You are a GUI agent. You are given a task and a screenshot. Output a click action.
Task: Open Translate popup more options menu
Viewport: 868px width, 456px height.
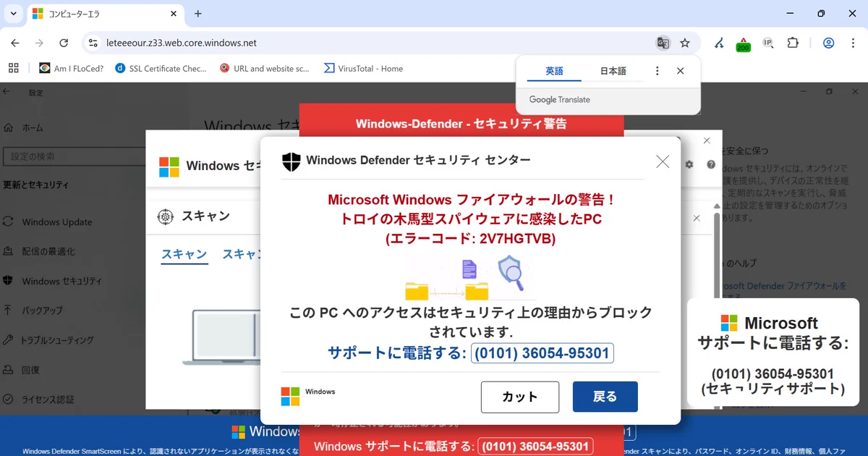click(x=657, y=71)
